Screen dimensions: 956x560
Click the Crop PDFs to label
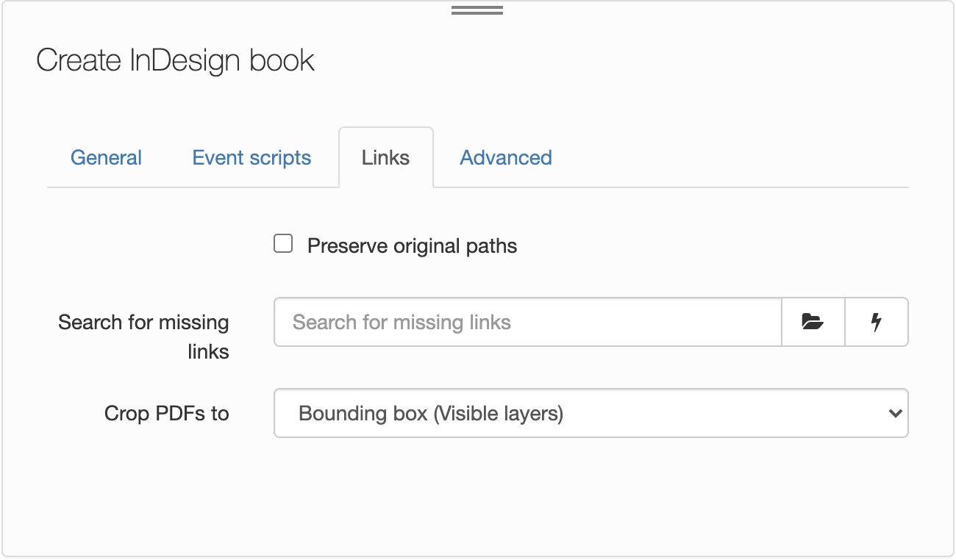click(167, 413)
